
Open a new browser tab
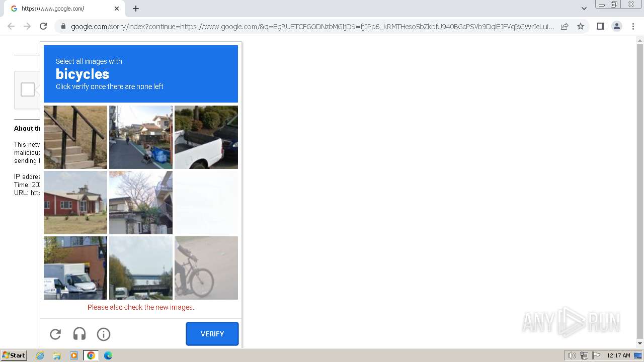[136, 9]
